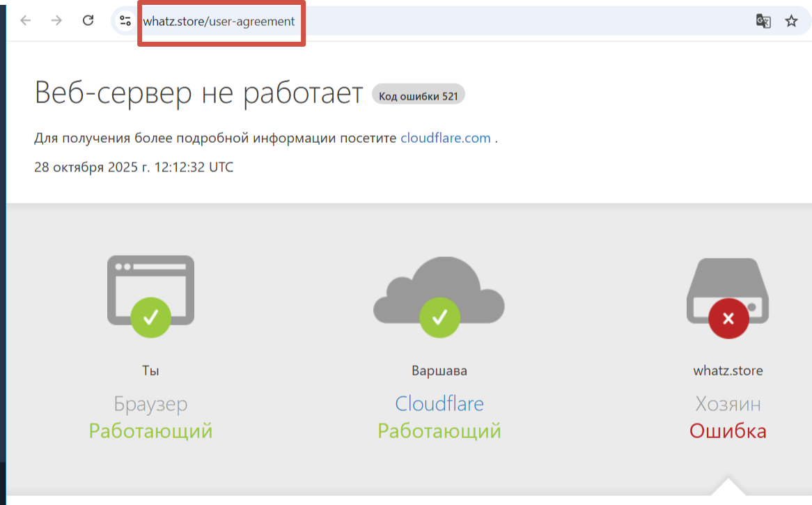Click the blue Cloudflare link under Варшава

(439, 404)
